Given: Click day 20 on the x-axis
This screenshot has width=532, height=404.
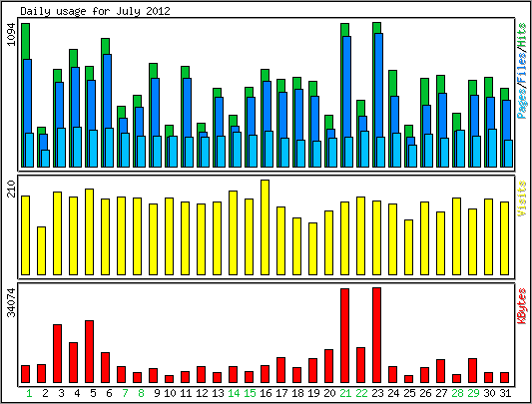Looking at the screenshot, I should 329,393.
